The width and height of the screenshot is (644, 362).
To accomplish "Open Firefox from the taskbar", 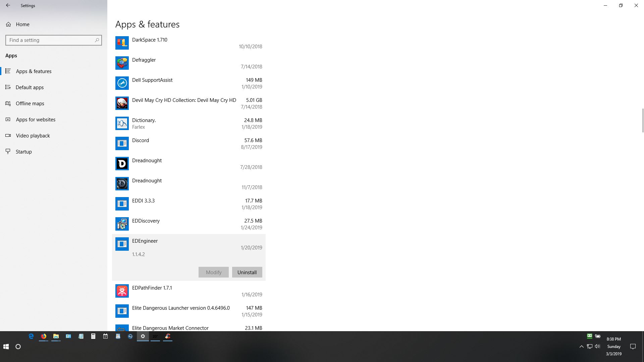I will coord(44,336).
